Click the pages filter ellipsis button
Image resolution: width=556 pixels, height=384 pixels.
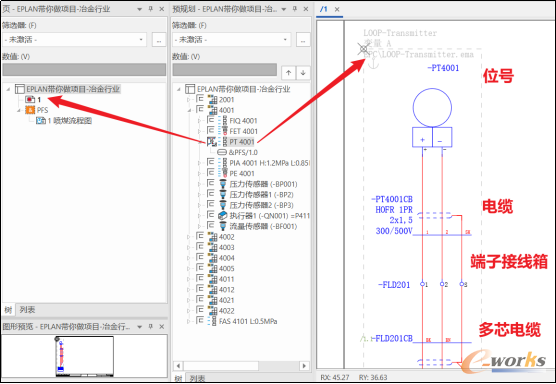159,40
